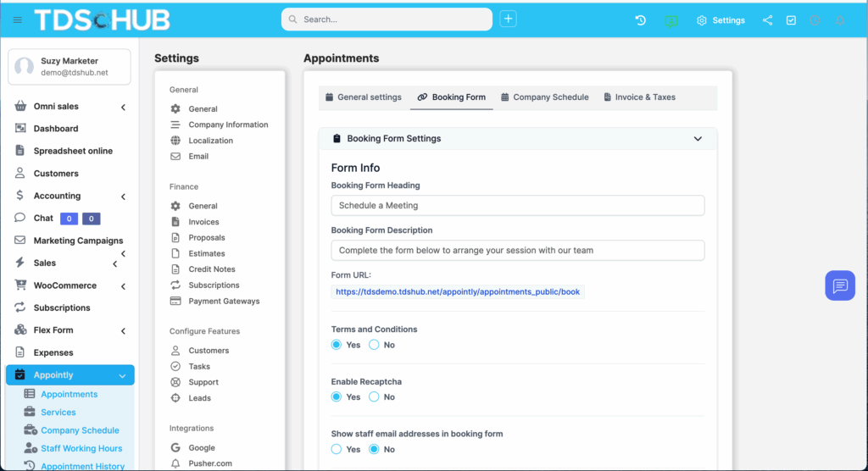Select Yes for showing staff email addresses
868x471 pixels.
(x=337, y=449)
